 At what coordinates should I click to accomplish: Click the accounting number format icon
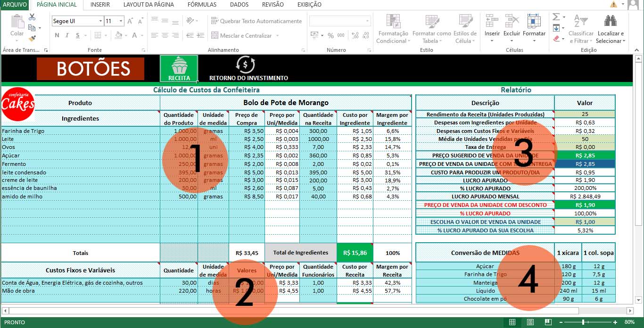pos(314,35)
